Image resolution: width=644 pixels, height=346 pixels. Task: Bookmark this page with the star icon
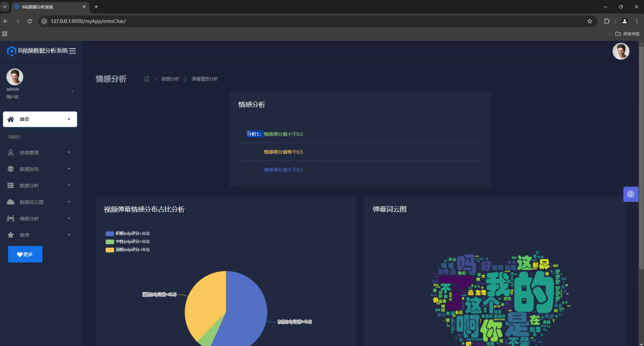pyautogui.click(x=589, y=21)
